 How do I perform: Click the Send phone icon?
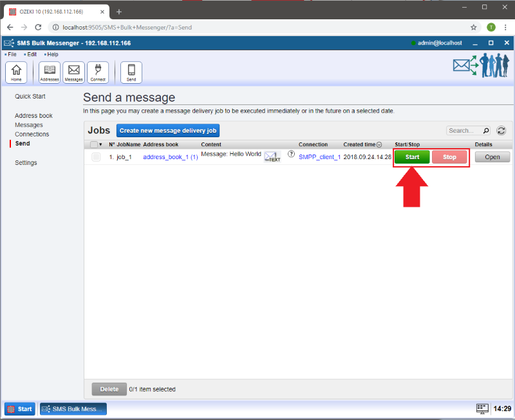[131, 72]
